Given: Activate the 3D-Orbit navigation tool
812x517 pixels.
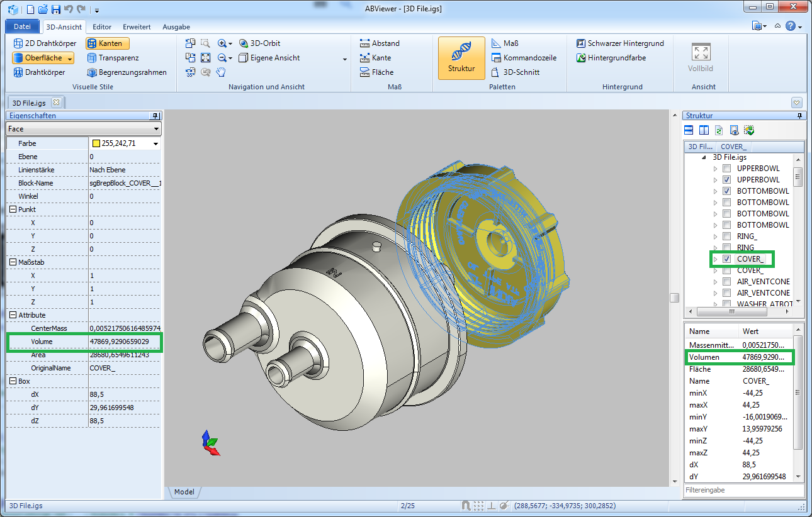Looking at the screenshot, I should [x=259, y=43].
